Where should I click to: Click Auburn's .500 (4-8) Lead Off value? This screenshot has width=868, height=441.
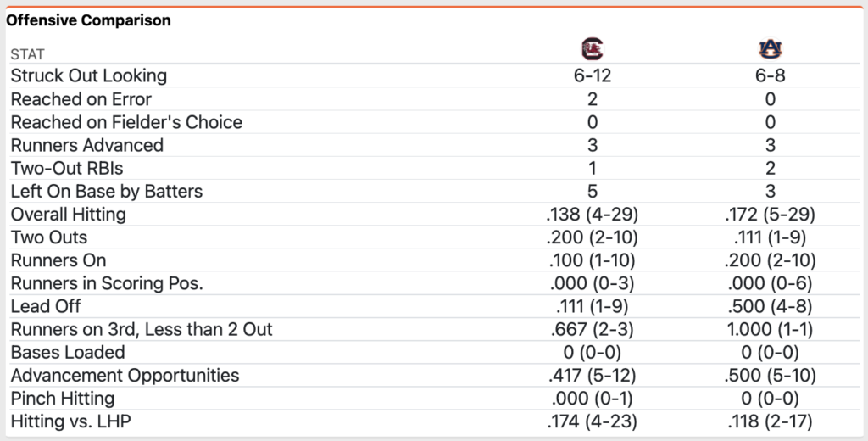(770, 306)
